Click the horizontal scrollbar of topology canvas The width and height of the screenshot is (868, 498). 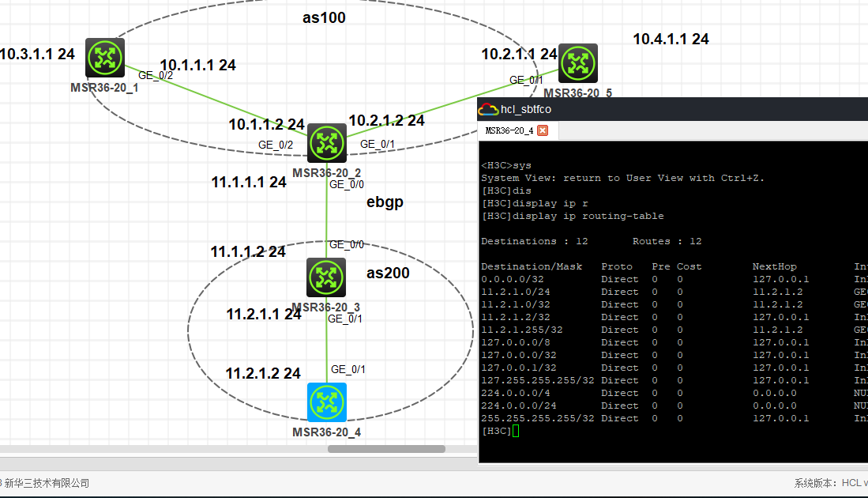386,449
